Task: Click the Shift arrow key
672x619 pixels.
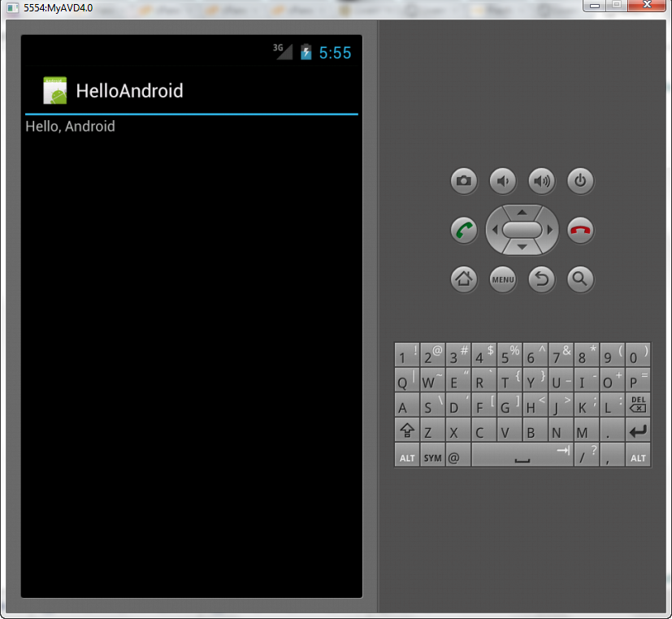Action: (x=407, y=430)
